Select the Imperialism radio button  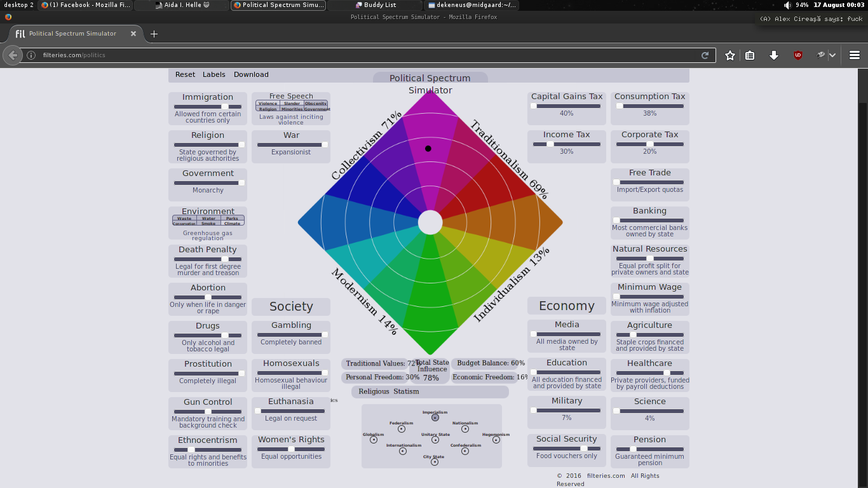435,417
